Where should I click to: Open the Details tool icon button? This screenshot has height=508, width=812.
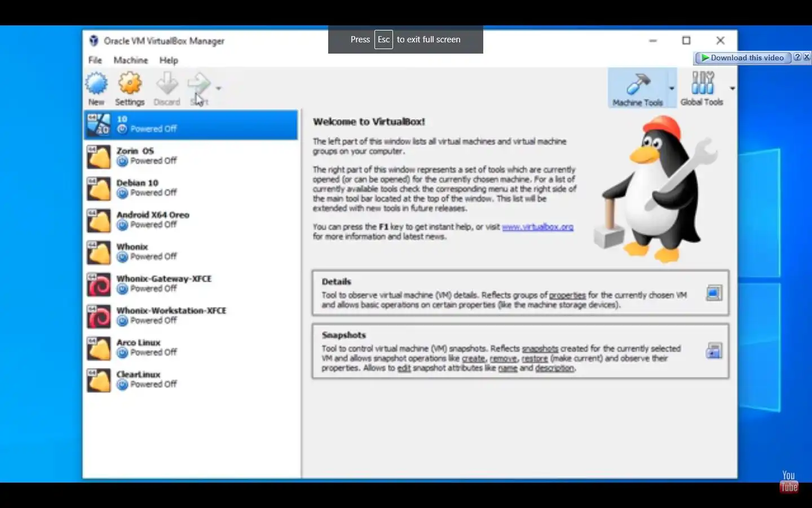714,293
